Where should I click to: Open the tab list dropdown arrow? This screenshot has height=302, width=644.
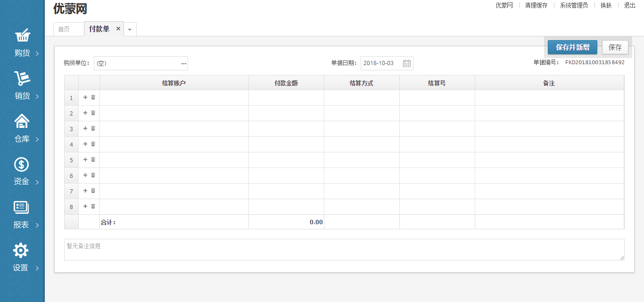tap(130, 29)
